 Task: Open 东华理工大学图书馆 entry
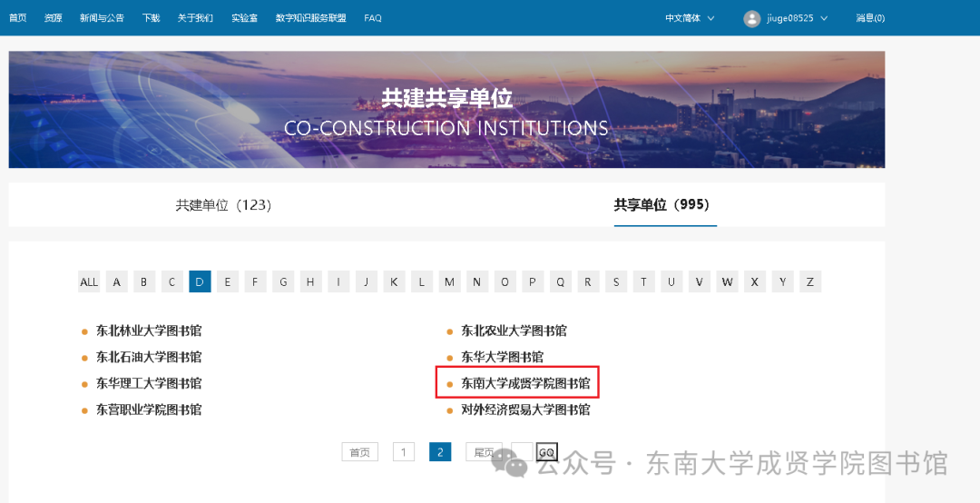149,383
